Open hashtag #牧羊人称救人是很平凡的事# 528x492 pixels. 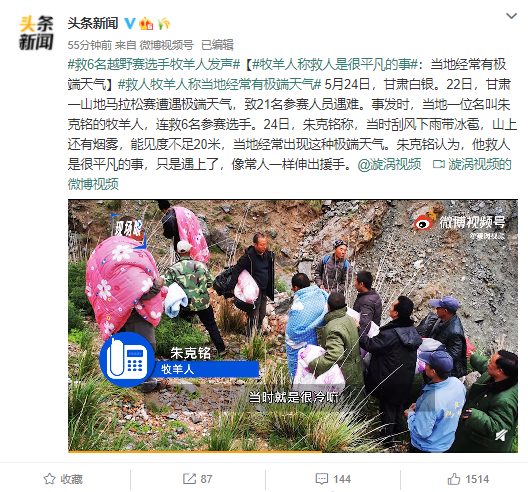(335, 64)
